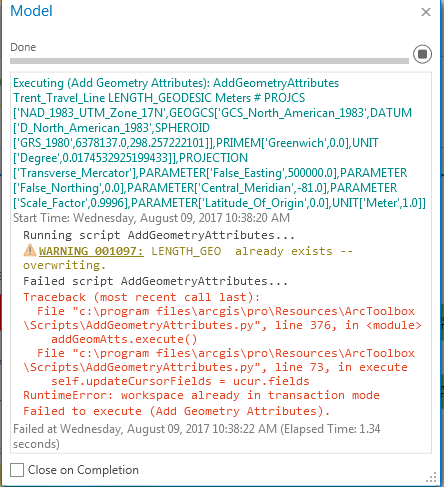Click the 'Traceback (most recent call last)' line

pyautogui.click(x=141, y=297)
